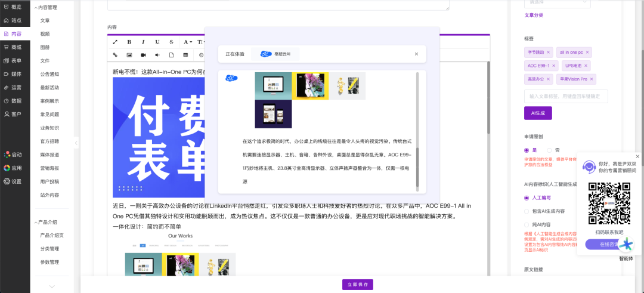Insert a table using the grid icon
Viewport: 644px width, 293px height.
click(x=185, y=55)
